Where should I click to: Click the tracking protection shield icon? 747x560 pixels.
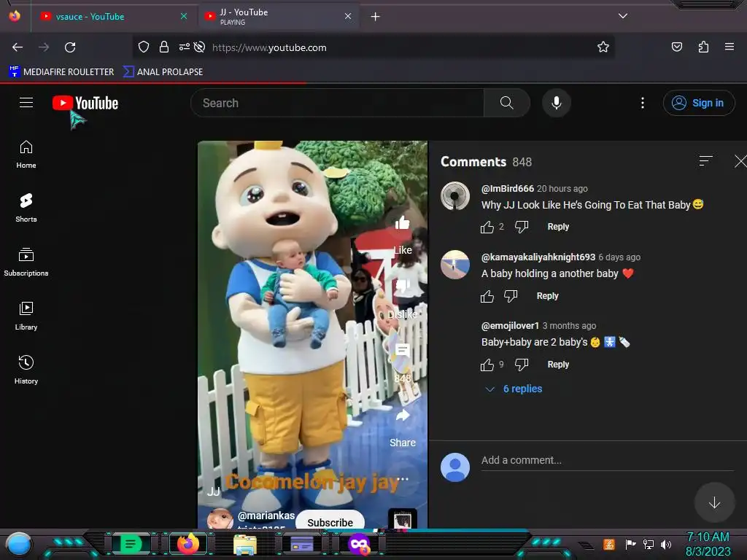[144, 47]
